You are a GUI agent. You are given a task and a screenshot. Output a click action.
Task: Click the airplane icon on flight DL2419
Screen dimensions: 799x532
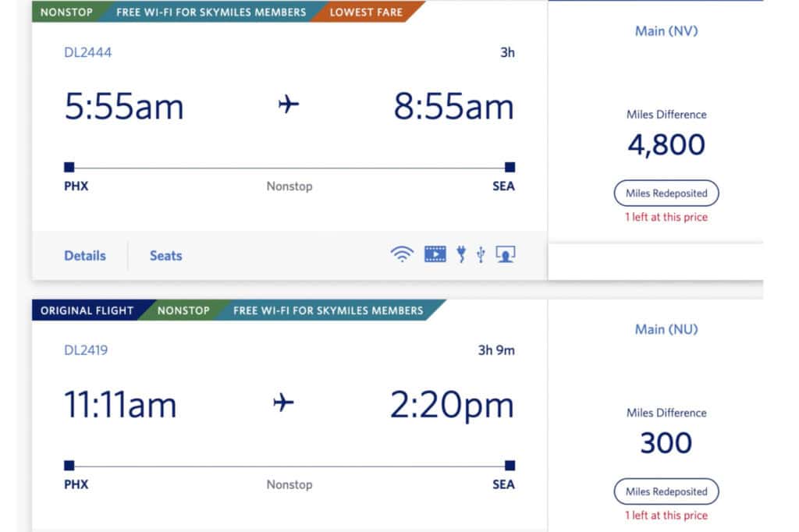[x=283, y=402]
